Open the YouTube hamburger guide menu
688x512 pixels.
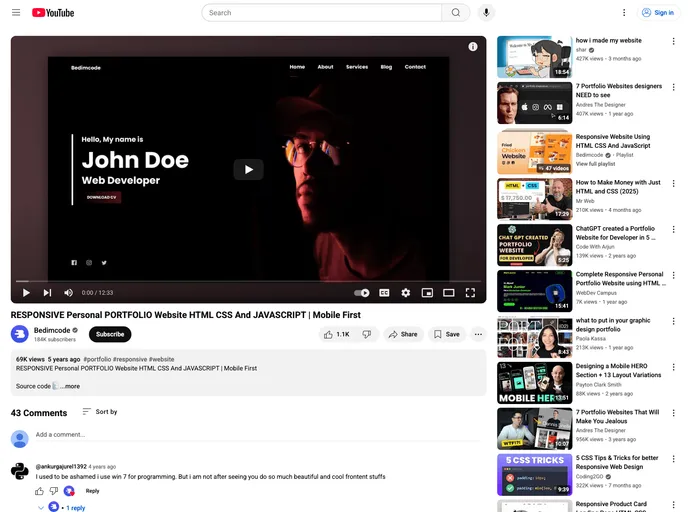point(16,12)
